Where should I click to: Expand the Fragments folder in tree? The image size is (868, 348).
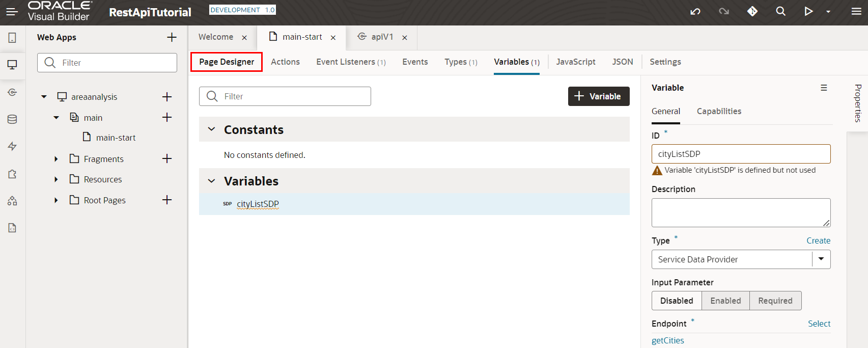56,159
